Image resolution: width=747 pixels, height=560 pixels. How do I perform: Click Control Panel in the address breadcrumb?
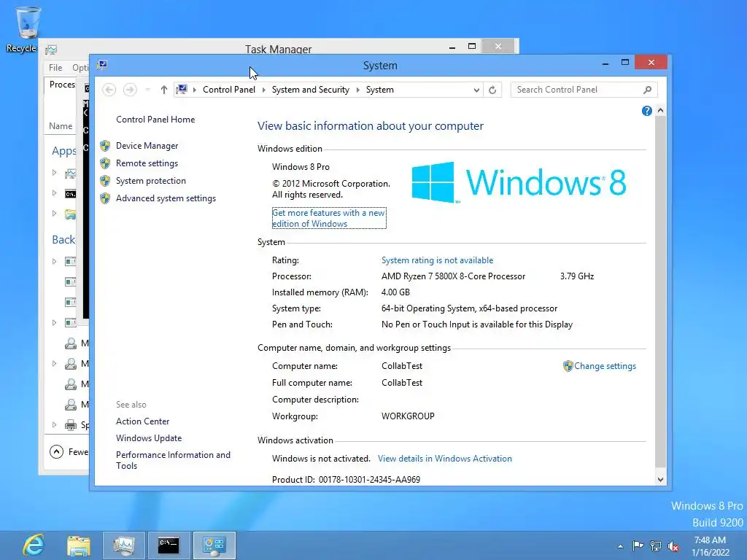pyautogui.click(x=228, y=90)
